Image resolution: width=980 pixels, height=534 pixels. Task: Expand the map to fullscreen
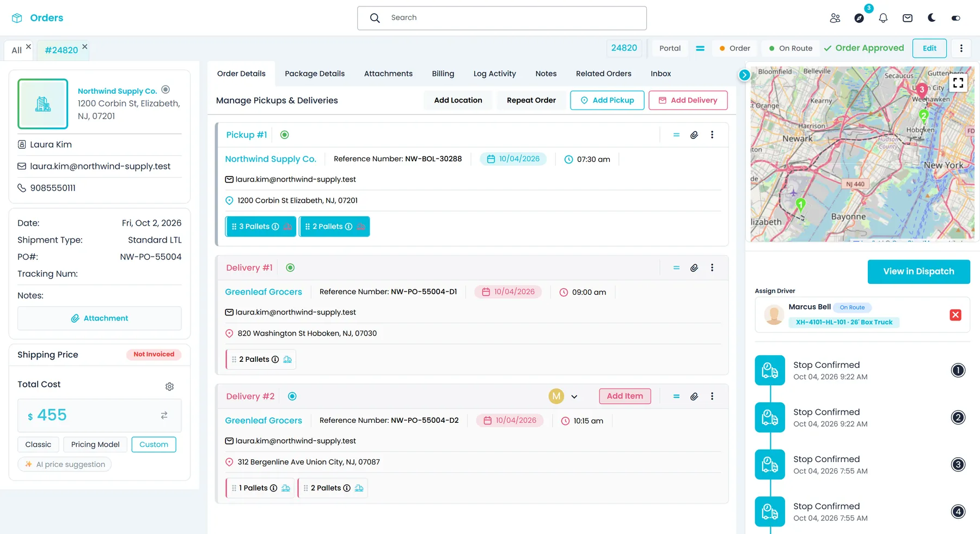(x=958, y=83)
